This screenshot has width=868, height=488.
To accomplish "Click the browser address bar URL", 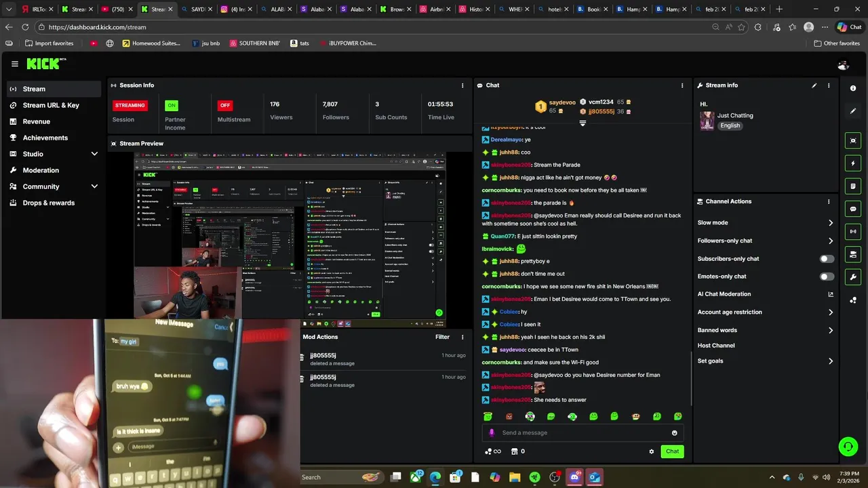I will (97, 27).
